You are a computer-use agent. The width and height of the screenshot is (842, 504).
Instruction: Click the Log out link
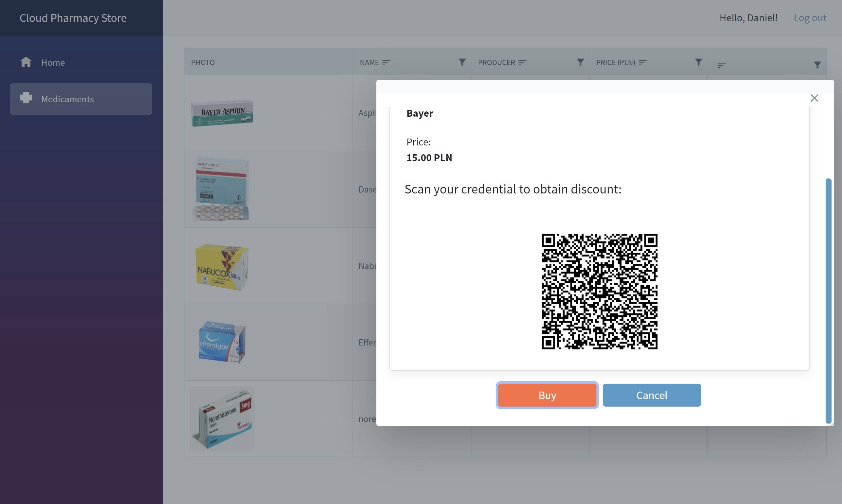tap(810, 18)
